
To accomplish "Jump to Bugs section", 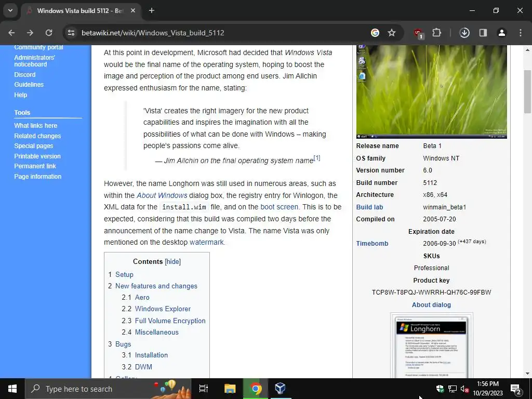I will pyautogui.click(x=123, y=344).
